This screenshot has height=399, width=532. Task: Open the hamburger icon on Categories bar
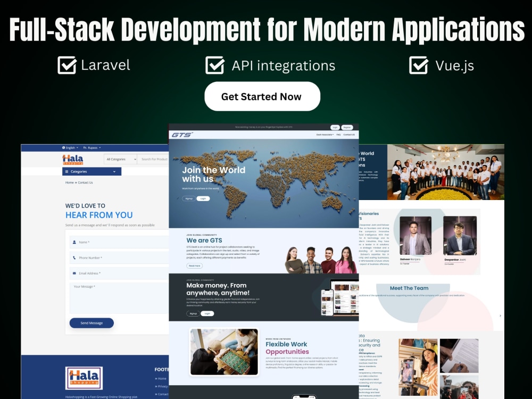(x=66, y=171)
